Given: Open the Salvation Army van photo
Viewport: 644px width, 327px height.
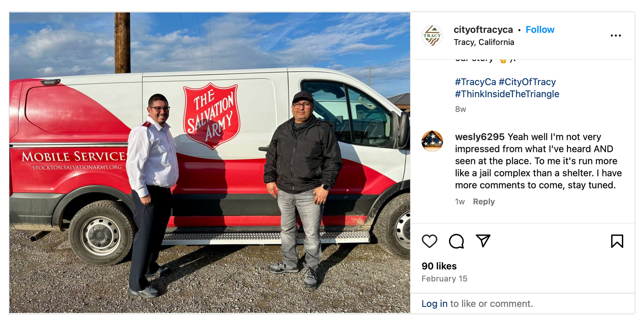Looking at the screenshot, I should tap(210, 163).
